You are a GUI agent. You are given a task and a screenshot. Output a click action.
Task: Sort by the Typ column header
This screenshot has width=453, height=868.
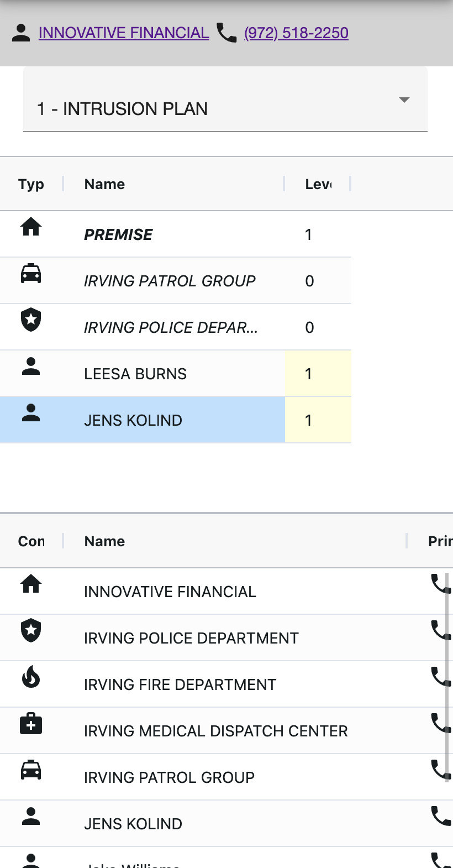31,184
